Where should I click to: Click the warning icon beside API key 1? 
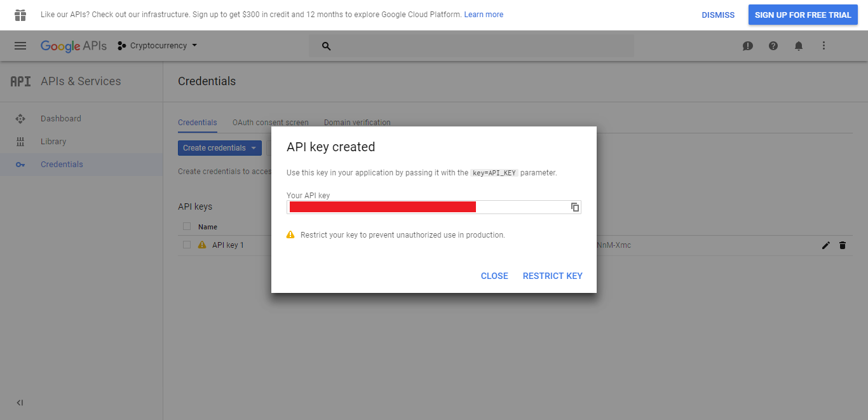click(201, 244)
